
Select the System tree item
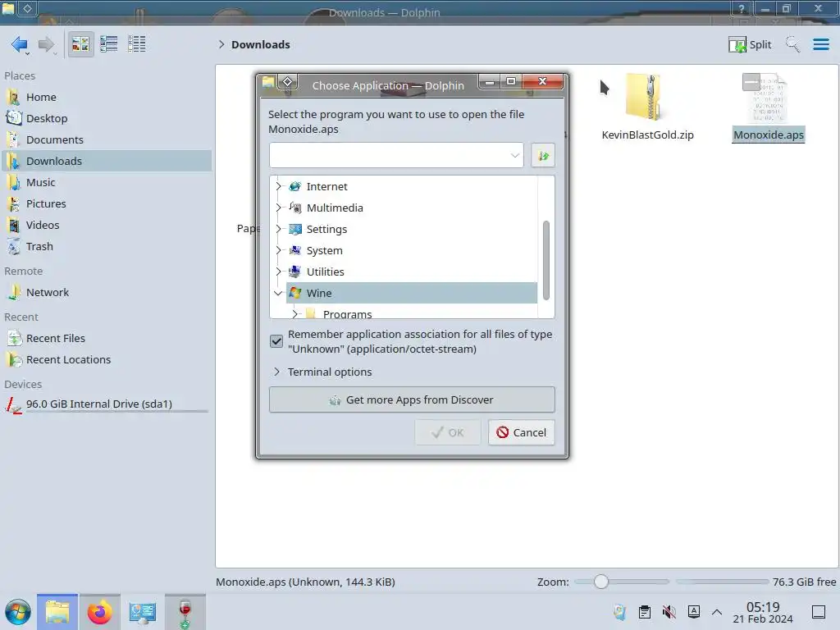[412, 251]
